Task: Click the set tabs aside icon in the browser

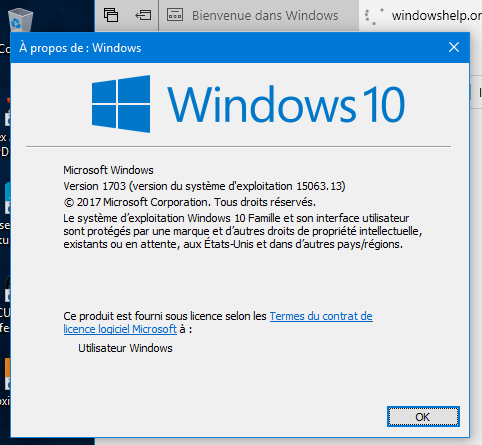Action: [x=143, y=15]
